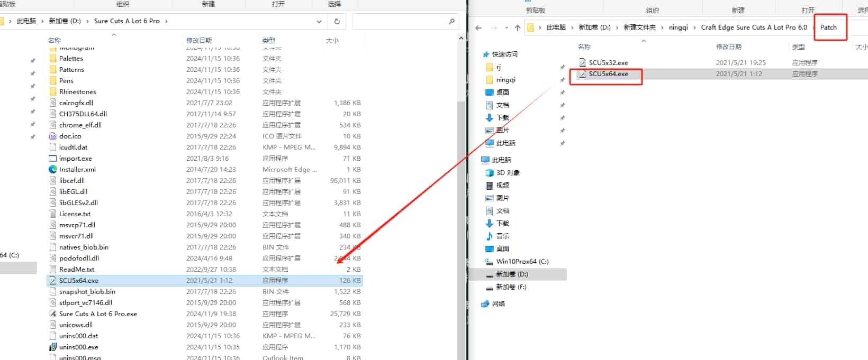Screen dimensions: 868x360
Task: Select cairogfx.dll file icon
Action: (x=53, y=103)
